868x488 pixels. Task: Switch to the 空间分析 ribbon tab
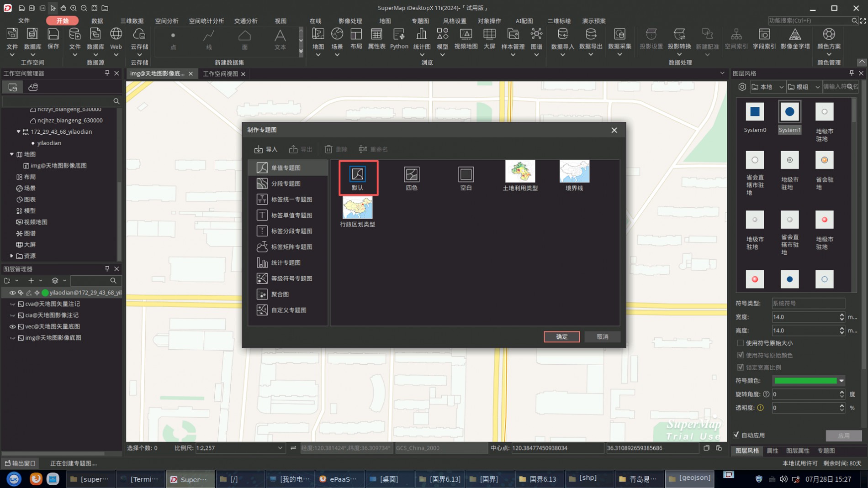pyautogui.click(x=167, y=21)
